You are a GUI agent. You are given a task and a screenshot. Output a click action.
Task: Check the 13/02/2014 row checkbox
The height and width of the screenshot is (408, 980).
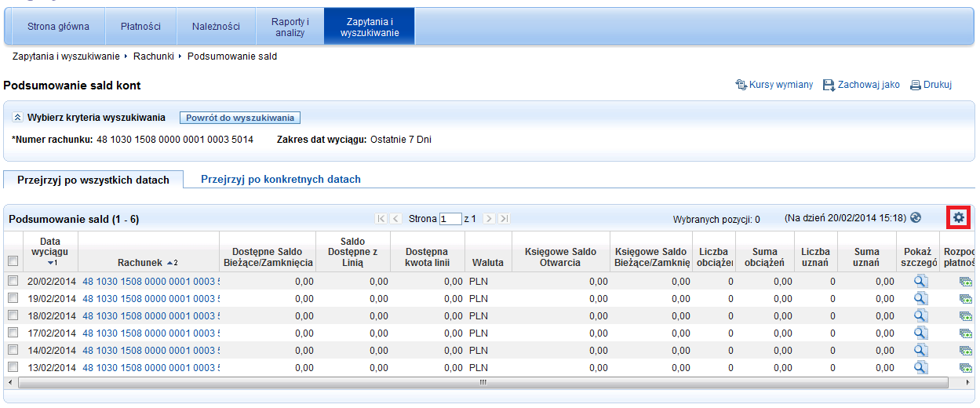point(13,367)
